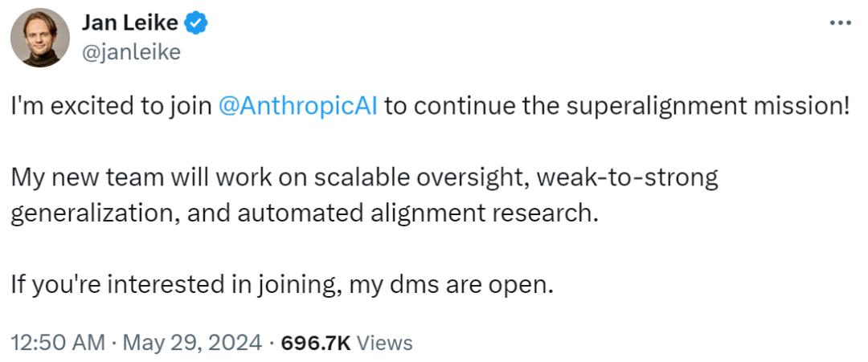Screen dimensions: 868x362
Task: Open the @janleike handle link
Action: click(x=131, y=52)
